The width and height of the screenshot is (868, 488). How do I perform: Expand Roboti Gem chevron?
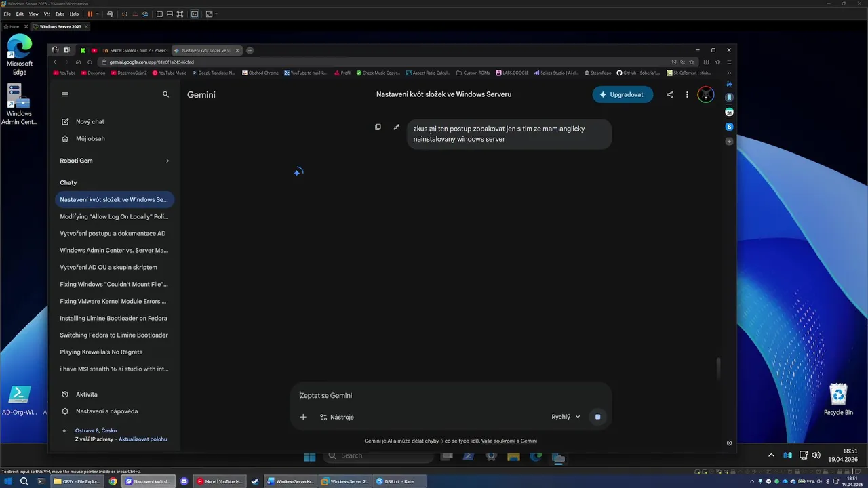click(167, 161)
